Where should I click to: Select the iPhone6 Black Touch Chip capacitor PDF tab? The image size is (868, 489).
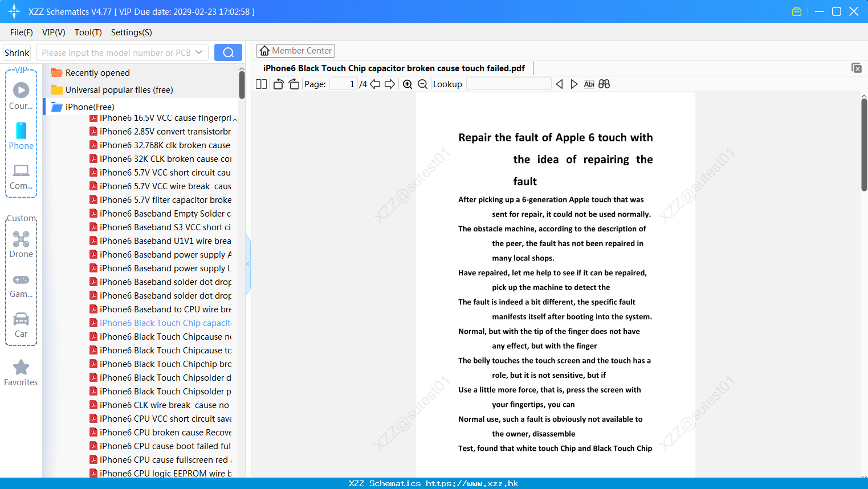pyautogui.click(x=394, y=68)
